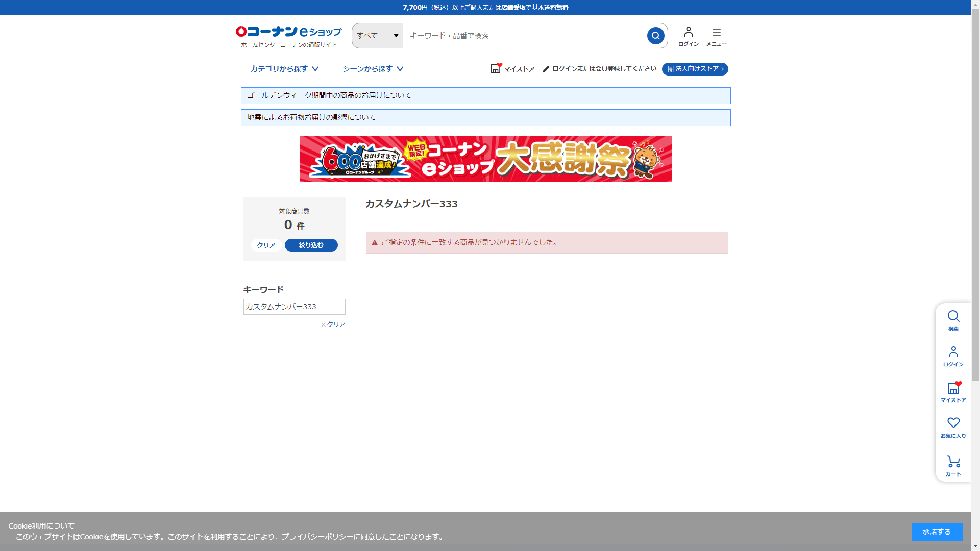The width and height of the screenshot is (980, 551).
Task: Click the My Store shop icon in navigation
Action: click(496, 68)
